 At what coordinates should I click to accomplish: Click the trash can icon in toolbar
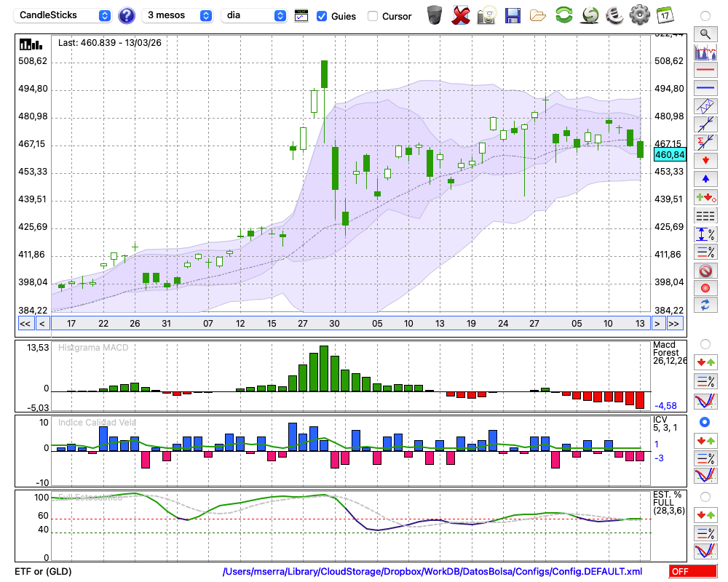point(435,15)
